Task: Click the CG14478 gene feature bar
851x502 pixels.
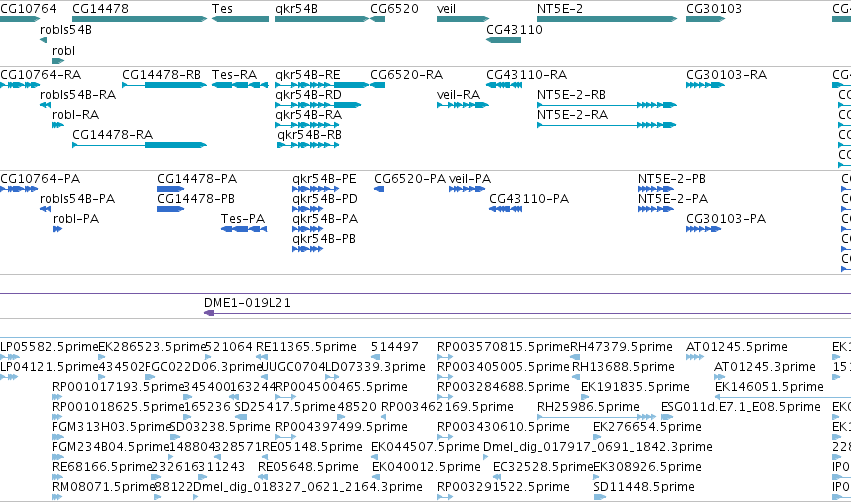Action: tap(139, 19)
